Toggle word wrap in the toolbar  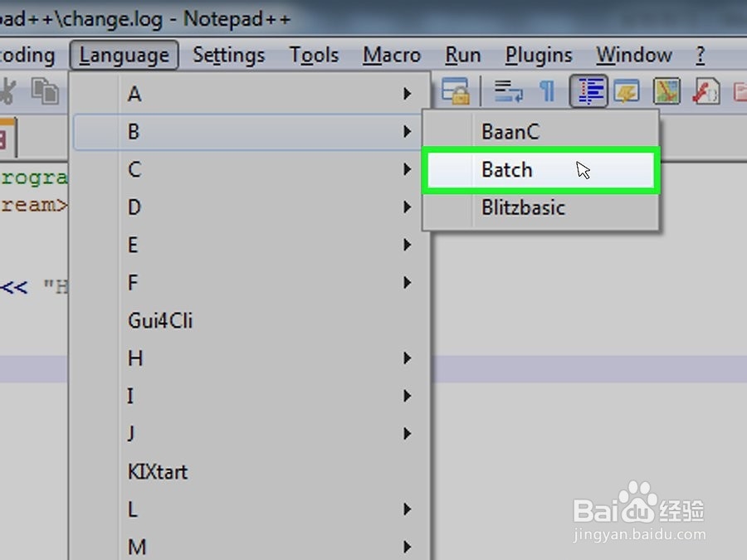506,91
